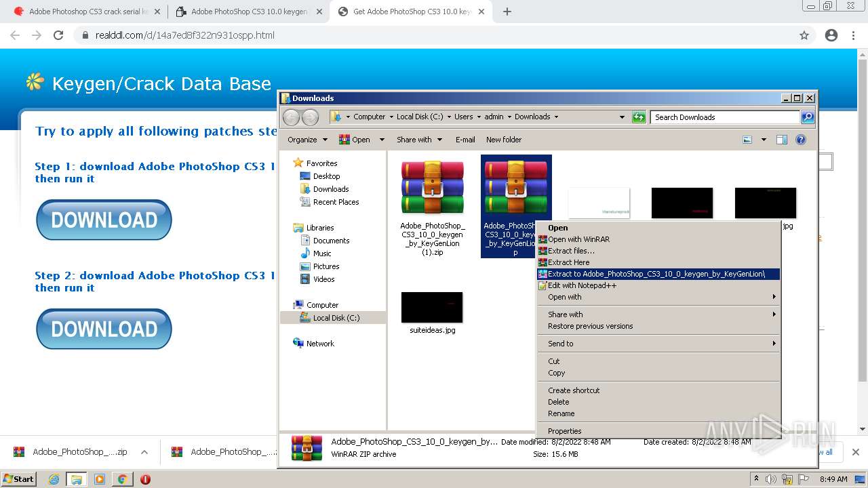Image resolution: width=868 pixels, height=488 pixels.
Task: Select Local Disk (C:) in tree
Action: coord(336,318)
